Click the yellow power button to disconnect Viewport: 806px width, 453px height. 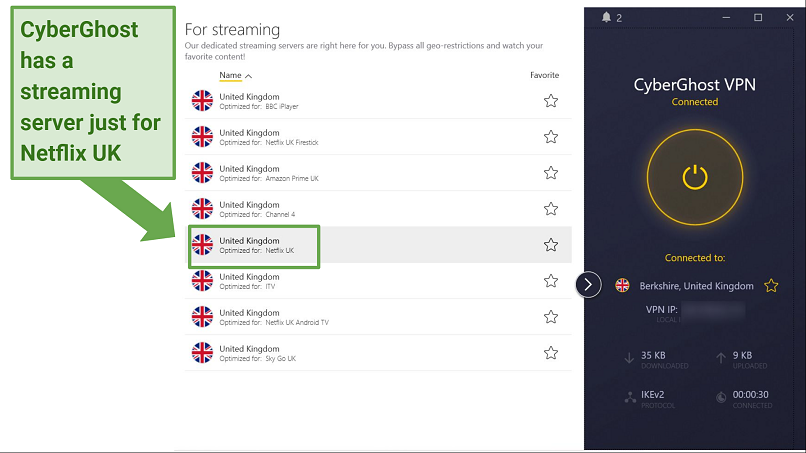694,177
